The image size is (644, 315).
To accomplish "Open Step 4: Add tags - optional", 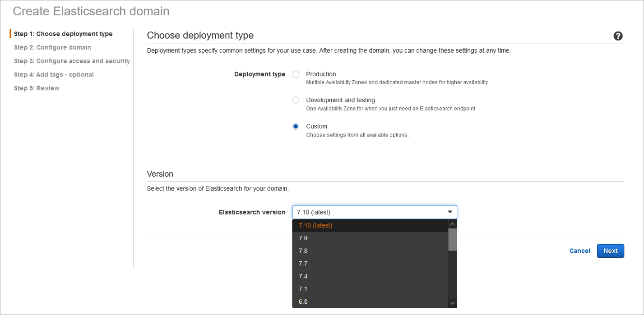I will click(54, 74).
